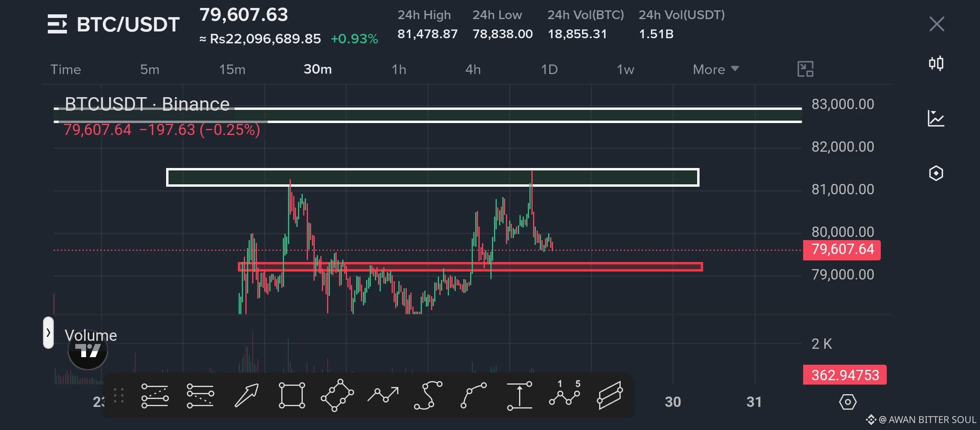Click the current price tag 79,607.64 on axis
980x430 pixels.
point(842,250)
